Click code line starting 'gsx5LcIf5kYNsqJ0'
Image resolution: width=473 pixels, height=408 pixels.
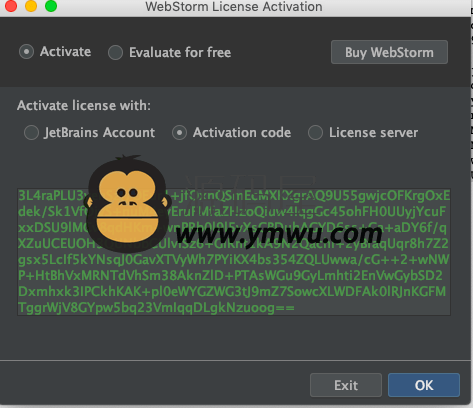click(234, 260)
